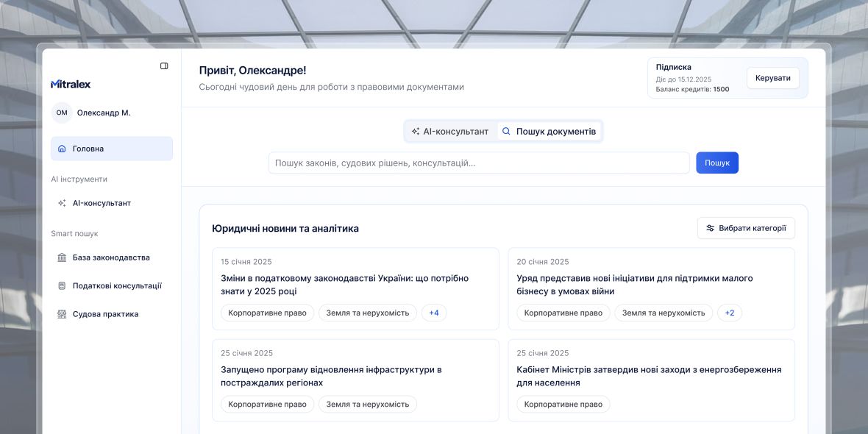This screenshot has height=434, width=868.
Task: Toggle the sidebar collapse control
Action: click(163, 65)
